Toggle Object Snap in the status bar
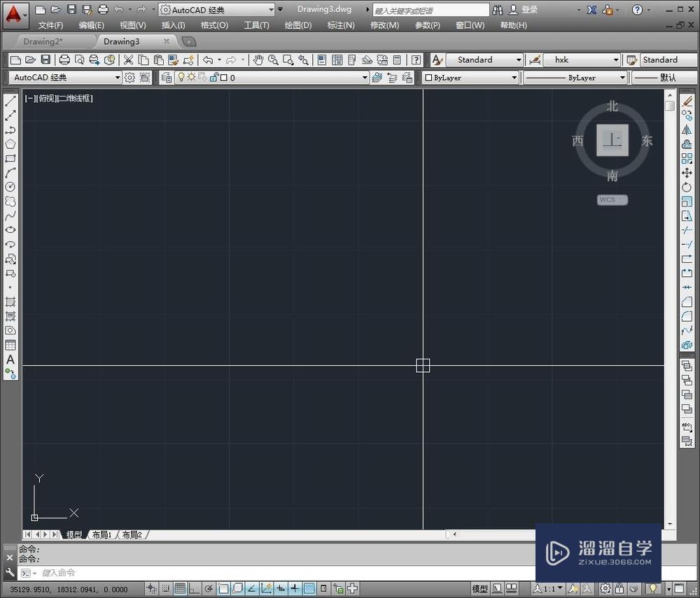700x598 pixels. 222,588
